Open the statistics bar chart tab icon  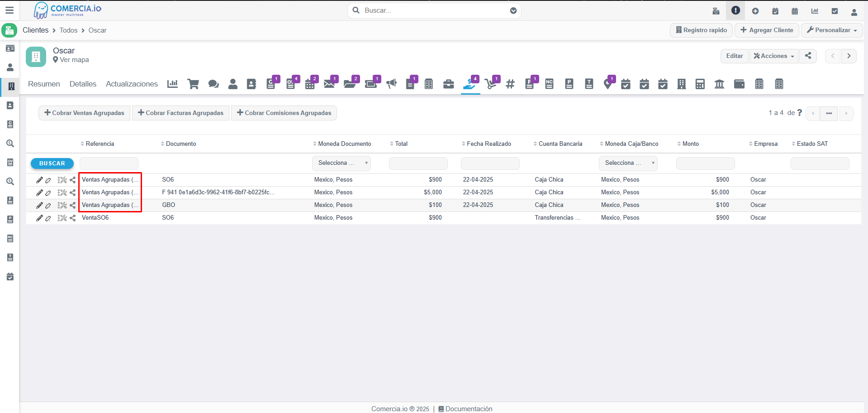coord(172,84)
